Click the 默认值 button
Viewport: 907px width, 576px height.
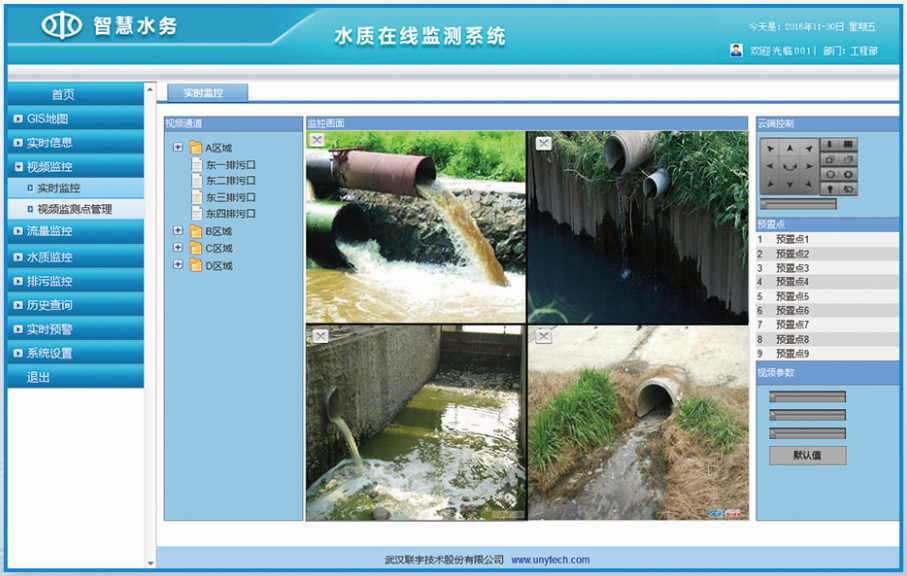click(x=807, y=455)
